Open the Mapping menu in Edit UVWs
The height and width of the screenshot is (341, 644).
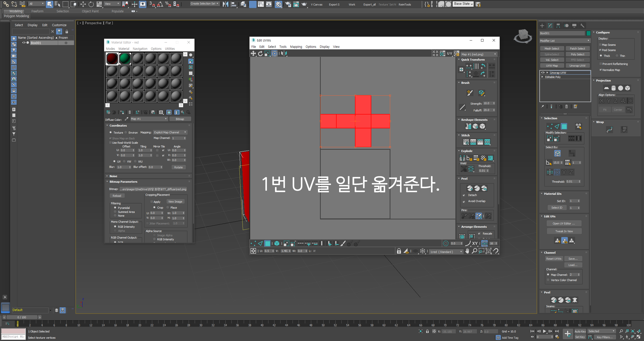[296, 47]
